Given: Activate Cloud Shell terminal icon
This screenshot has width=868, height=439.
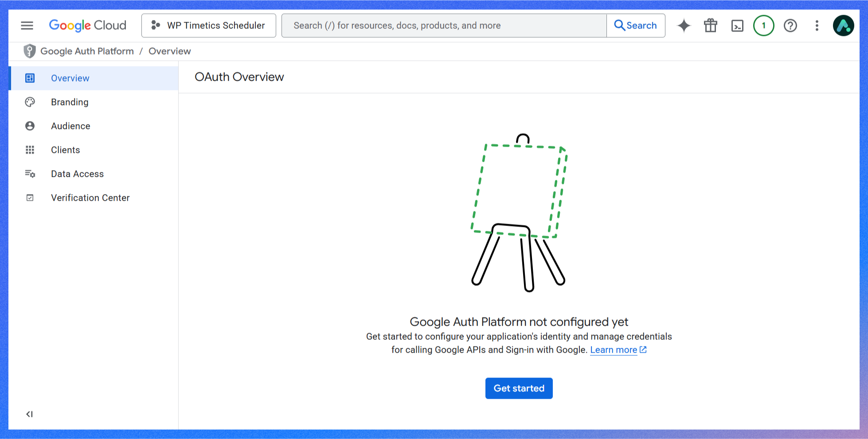Looking at the screenshot, I should pyautogui.click(x=737, y=26).
